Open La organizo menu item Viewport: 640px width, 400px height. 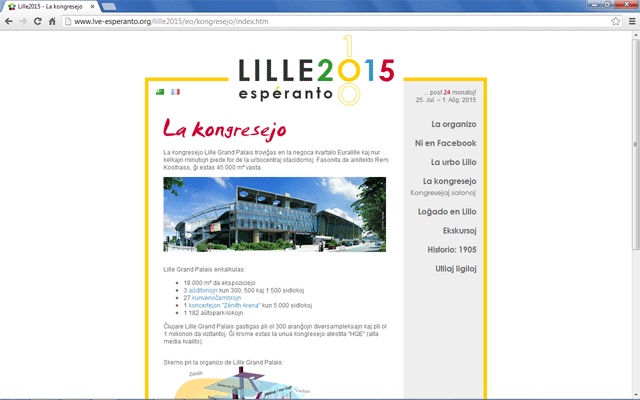tap(453, 124)
